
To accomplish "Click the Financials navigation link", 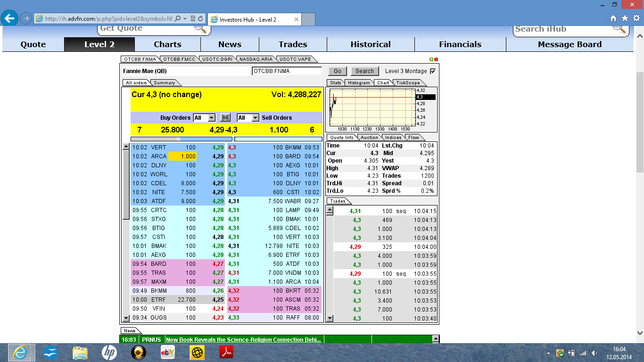I will pyautogui.click(x=460, y=44).
